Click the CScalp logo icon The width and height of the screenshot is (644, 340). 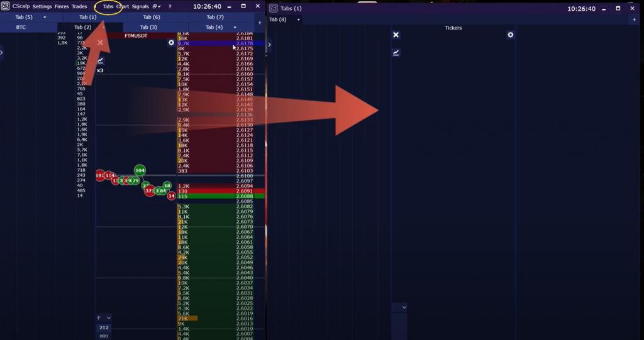click(5, 6)
